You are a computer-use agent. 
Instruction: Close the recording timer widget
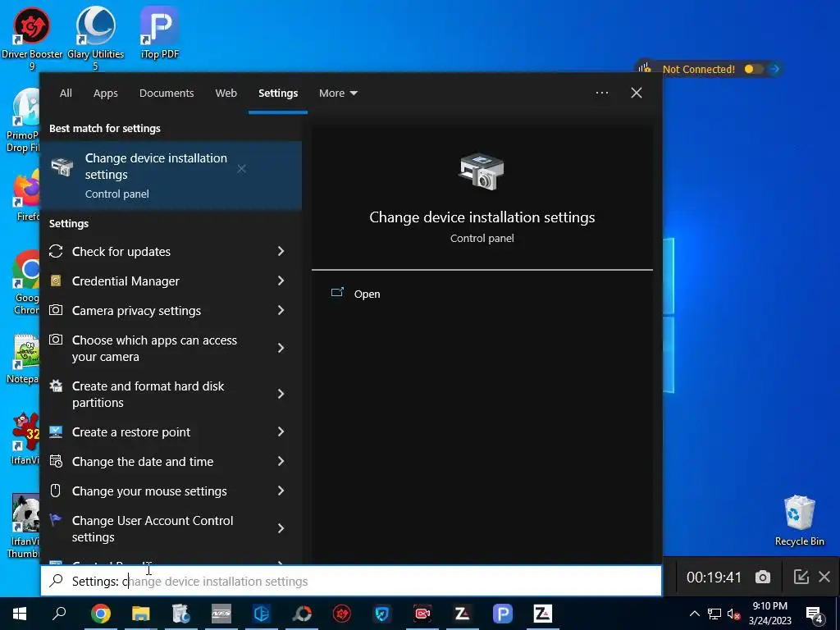pyautogui.click(x=824, y=577)
